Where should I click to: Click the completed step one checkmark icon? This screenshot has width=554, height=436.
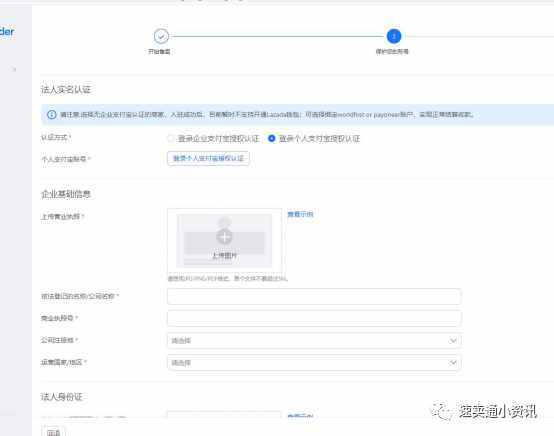point(161,36)
